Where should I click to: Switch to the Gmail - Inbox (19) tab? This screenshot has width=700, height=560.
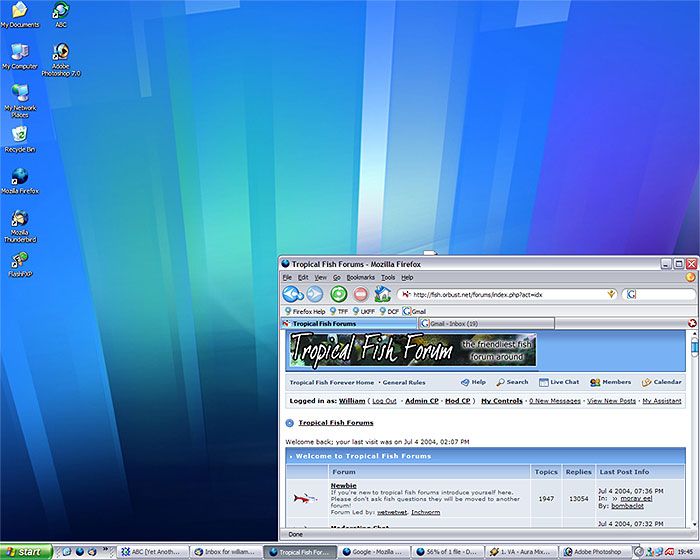pyautogui.click(x=486, y=323)
